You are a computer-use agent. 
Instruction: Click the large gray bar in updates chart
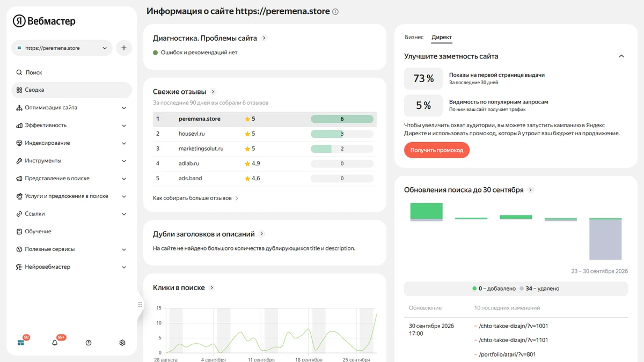click(x=605, y=239)
